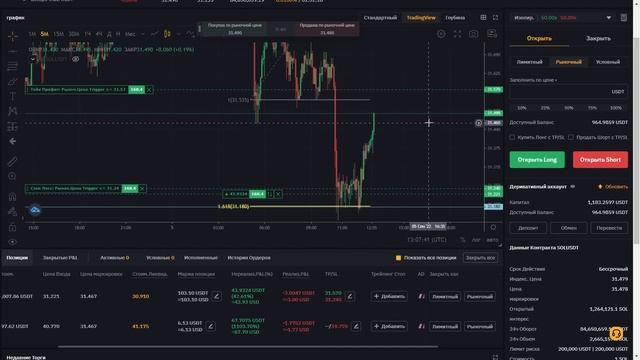Select the brush drawing tool
The image size is (640, 360).
(x=13, y=81)
